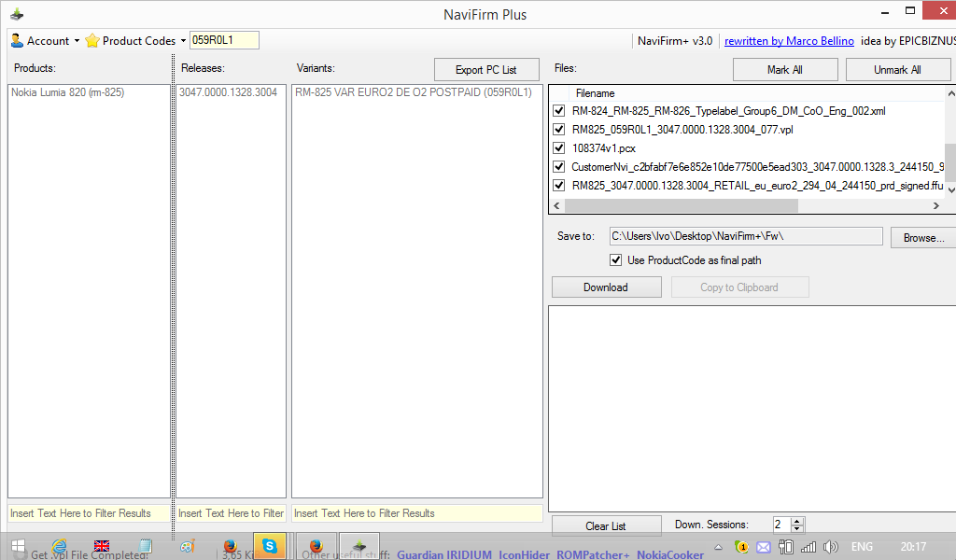Click the Export PC List button
The height and width of the screenshot is (560, 956).
[x=485, y=69]
